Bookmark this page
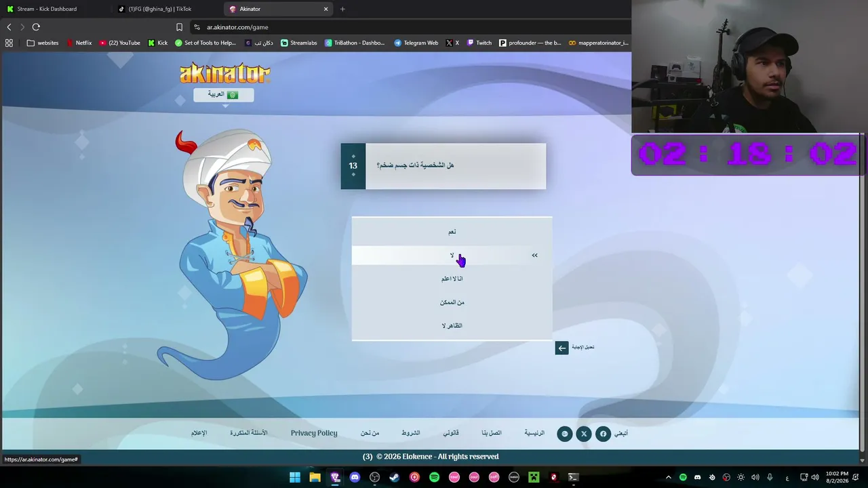 pyautogui.click(x=179, y=27)
